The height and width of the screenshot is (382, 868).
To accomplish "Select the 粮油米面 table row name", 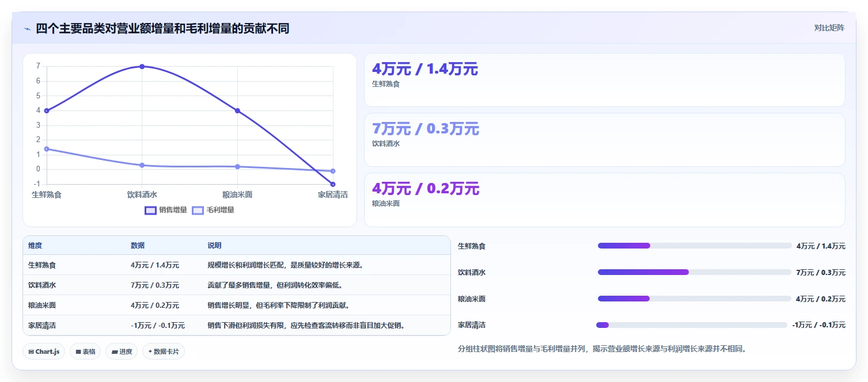I will pyautogui.click(x=42, y=305).
